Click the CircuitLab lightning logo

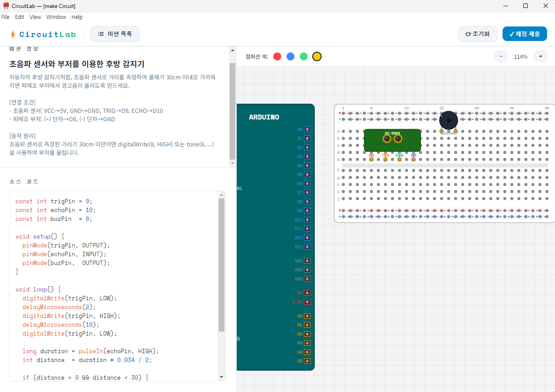point(13,34)
